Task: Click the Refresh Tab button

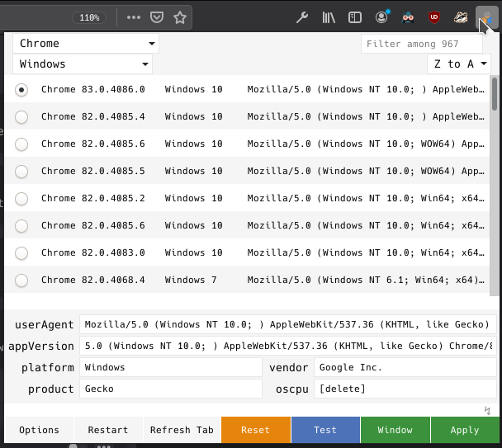Action: tap(182, 430)
